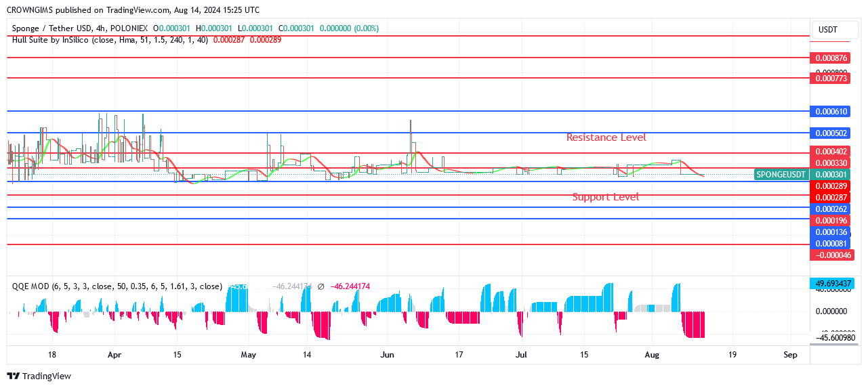Click the 0.000330 price label
This screenshot has width=868, height=388.
(x=831, y=163)
